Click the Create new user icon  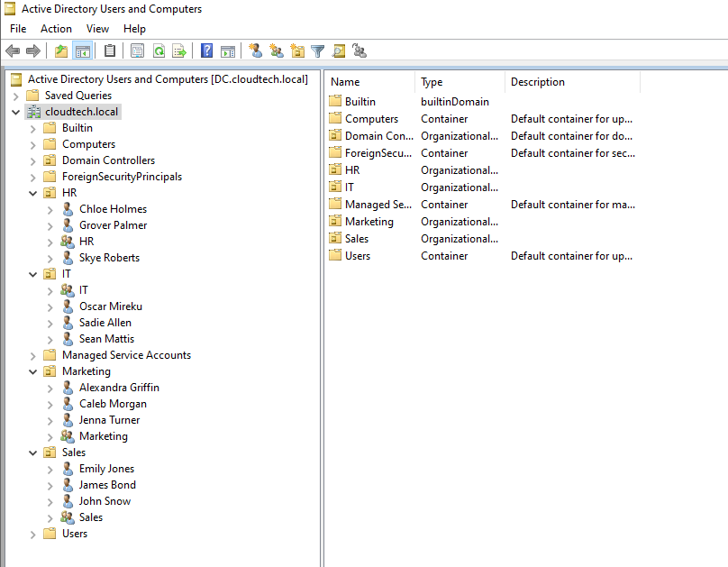click(256, 51)
